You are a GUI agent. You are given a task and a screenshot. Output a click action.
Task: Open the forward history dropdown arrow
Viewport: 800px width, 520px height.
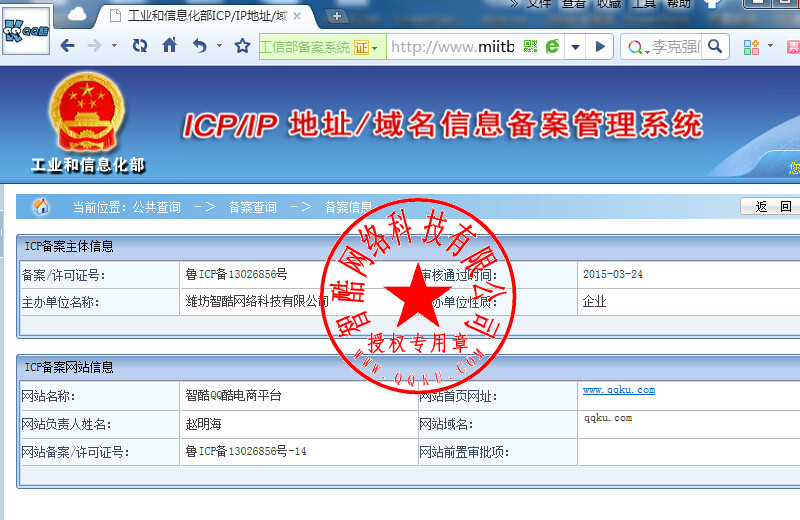pos(114,46)
